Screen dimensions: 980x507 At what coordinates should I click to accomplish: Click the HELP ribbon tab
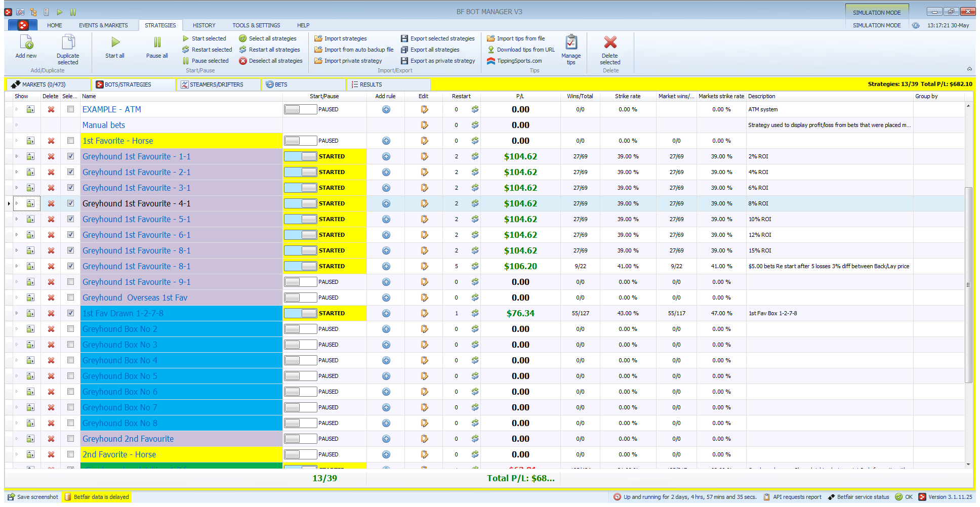303,25
